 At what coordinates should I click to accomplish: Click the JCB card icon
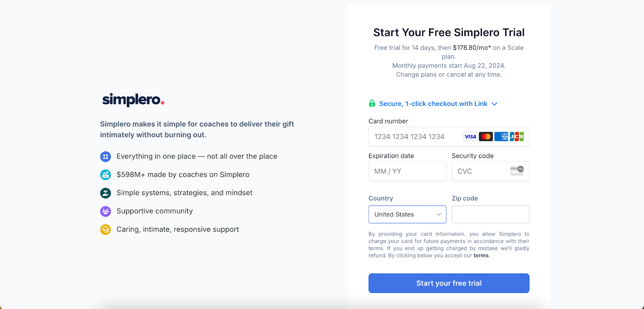516,136
